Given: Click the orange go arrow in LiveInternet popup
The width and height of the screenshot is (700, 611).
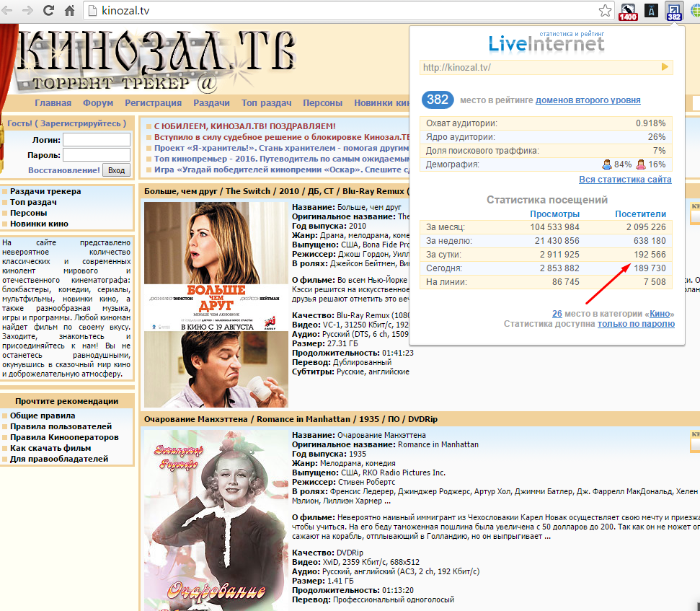Looking at the screenshot, I should tap(665, 67).
